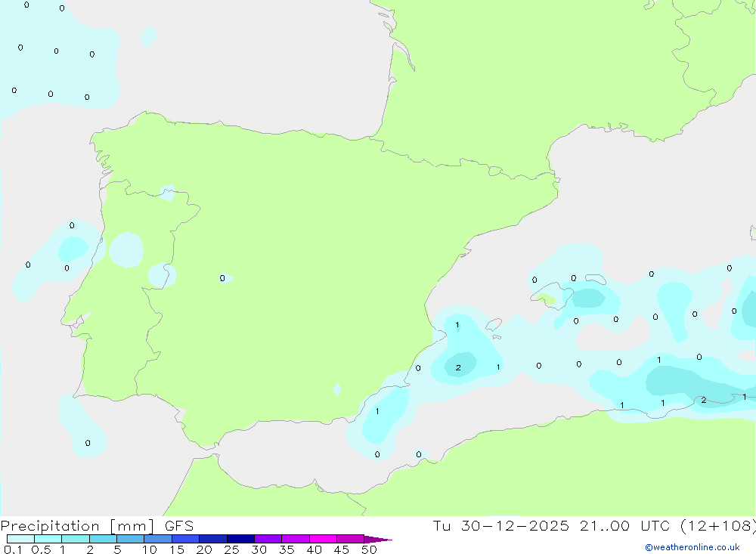Click the 20–25 mm dark blue legend swatch
This screenshot has width=756, height=554.
213,539
